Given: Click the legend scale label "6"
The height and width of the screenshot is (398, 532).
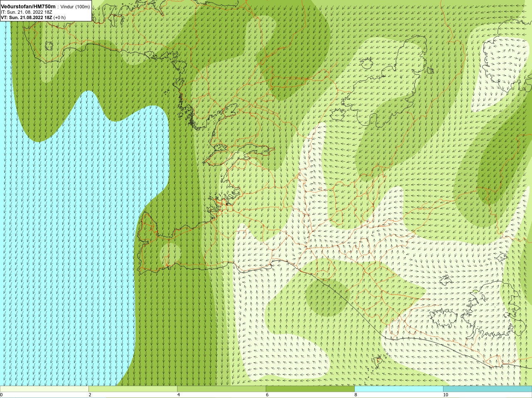Looking at the screenshot, I should click(267, 395).
